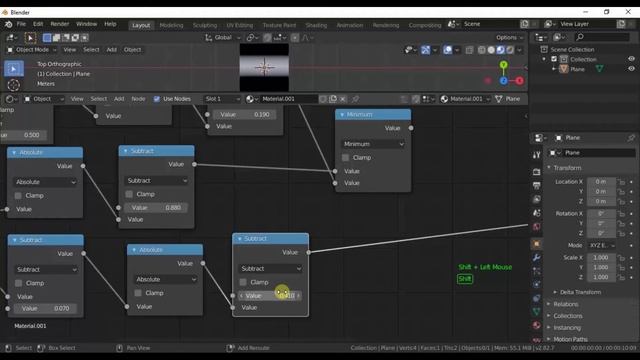The width and height of the screenshot is (640, 360).
Task: Open the Material properties tab icon
Action: tap(536, 325)
